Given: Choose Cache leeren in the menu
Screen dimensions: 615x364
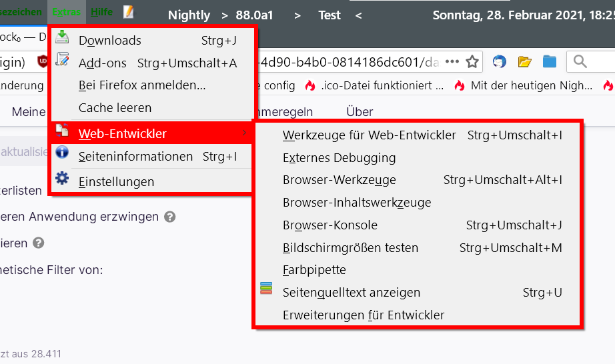Looking at the screenshot, I should click(115, 107).
